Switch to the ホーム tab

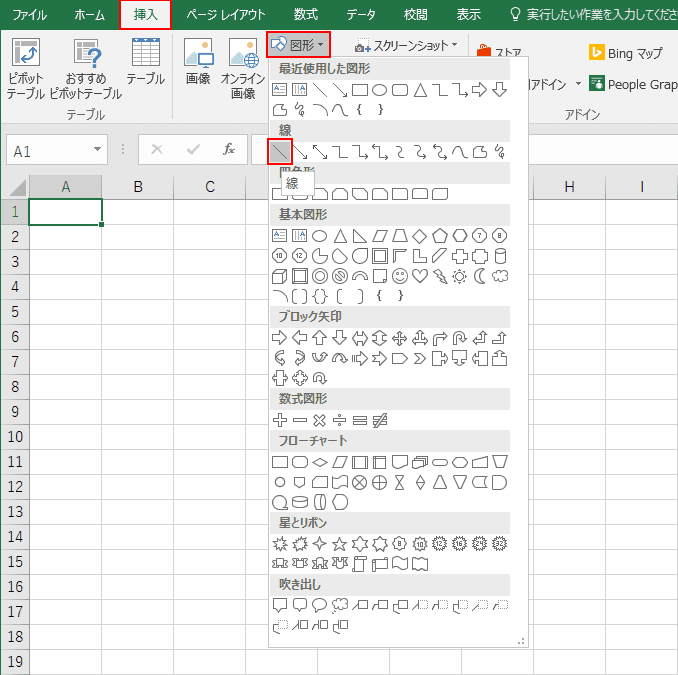(x=90, y=15)
